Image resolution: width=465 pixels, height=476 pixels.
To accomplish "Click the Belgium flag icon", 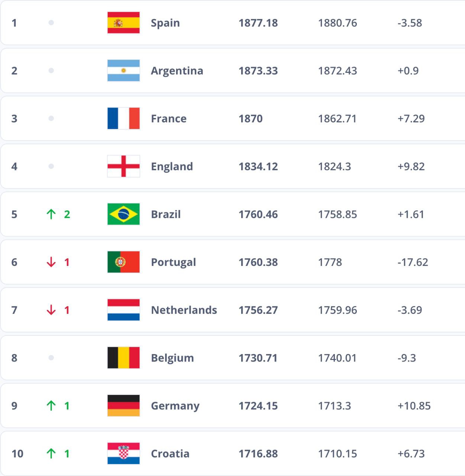I will pos(123,358).
